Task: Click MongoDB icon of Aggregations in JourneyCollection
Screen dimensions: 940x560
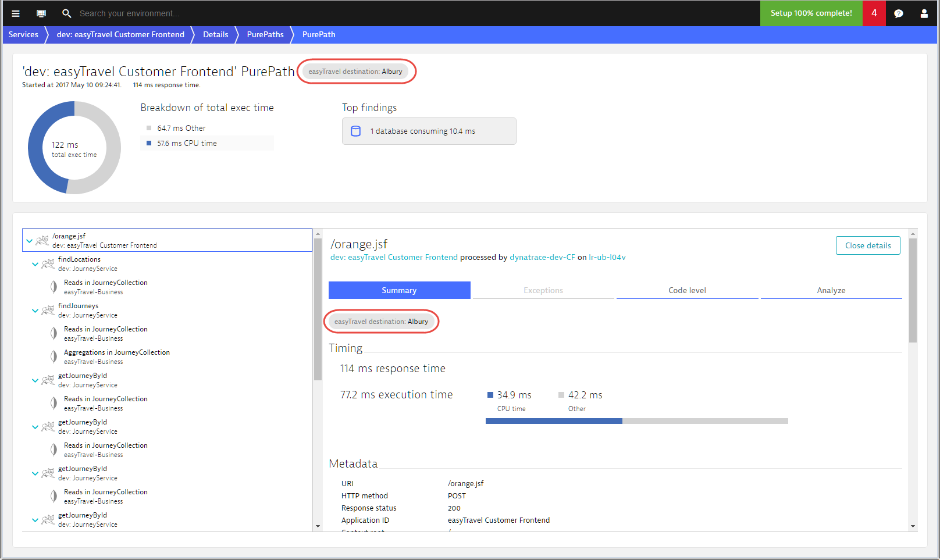Action: [54, 356]
